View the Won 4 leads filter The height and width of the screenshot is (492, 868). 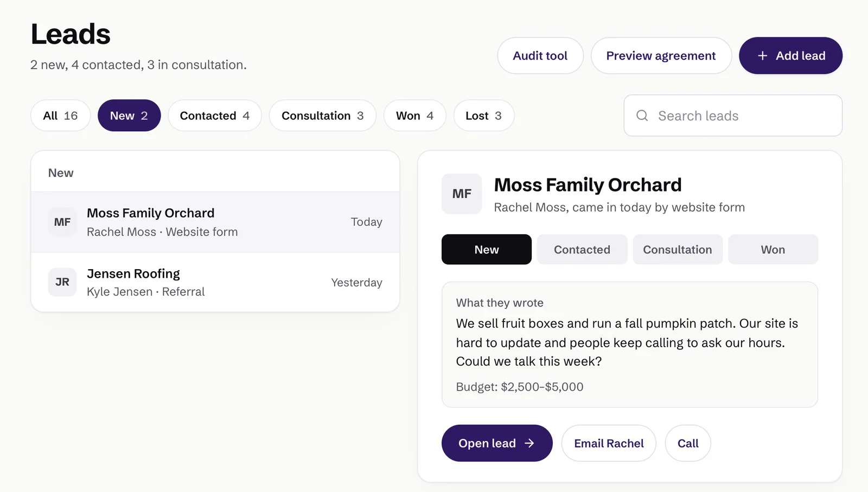point(415,116)
